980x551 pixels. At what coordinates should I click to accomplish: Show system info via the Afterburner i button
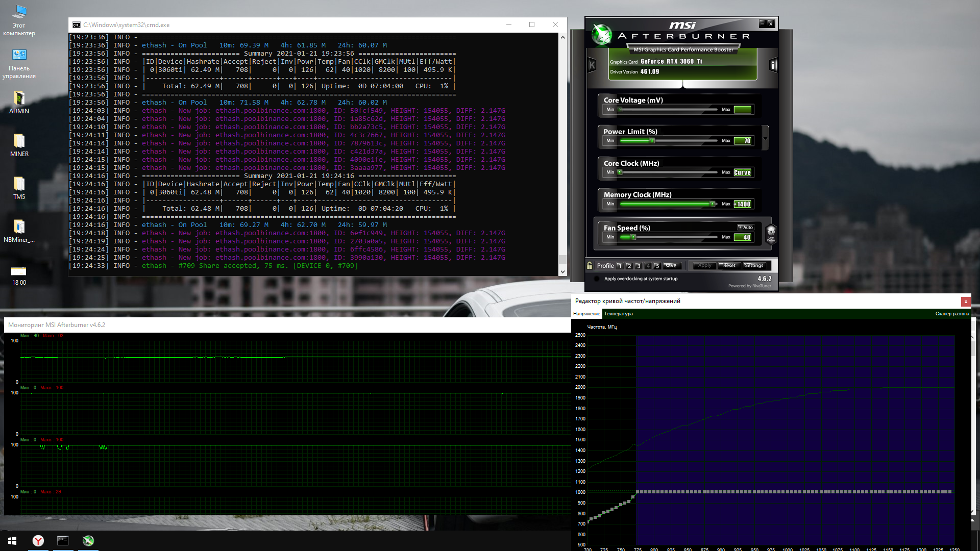[773, 65]
